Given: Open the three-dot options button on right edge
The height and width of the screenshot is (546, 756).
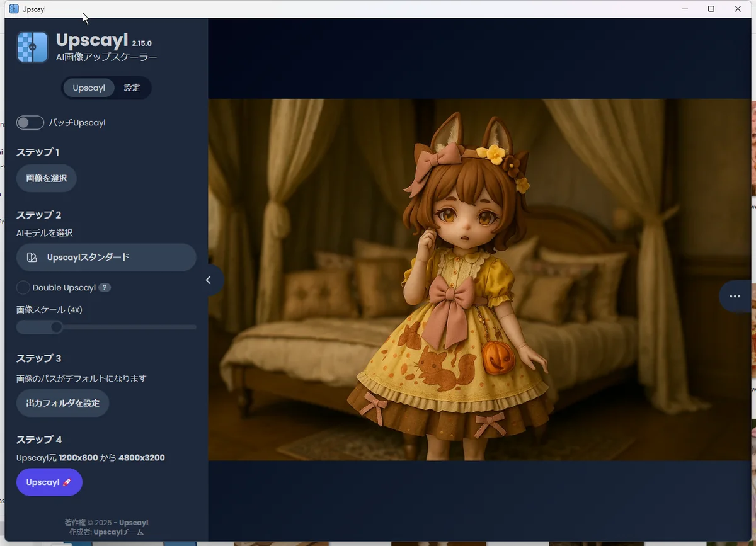Looking at the screenshot, I should click(735, 296).
